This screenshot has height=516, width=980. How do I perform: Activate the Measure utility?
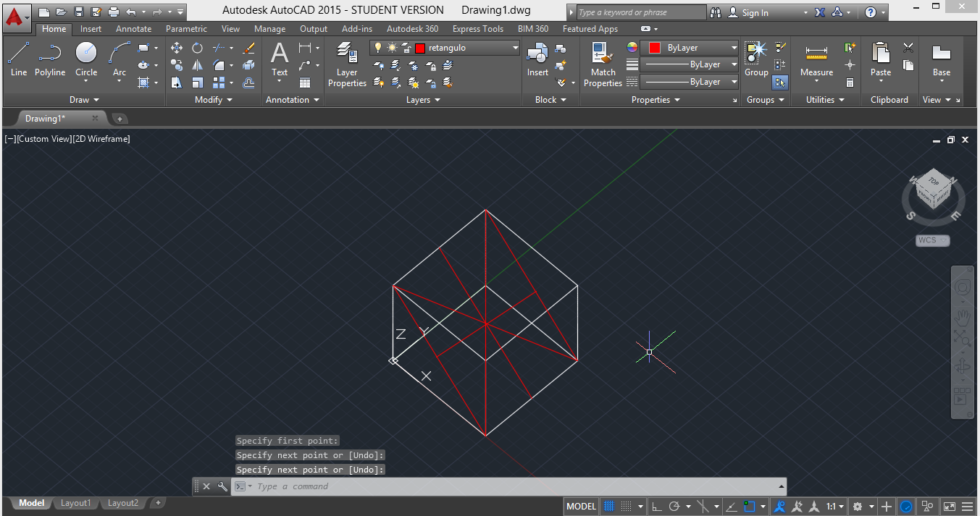click(816, 59)
